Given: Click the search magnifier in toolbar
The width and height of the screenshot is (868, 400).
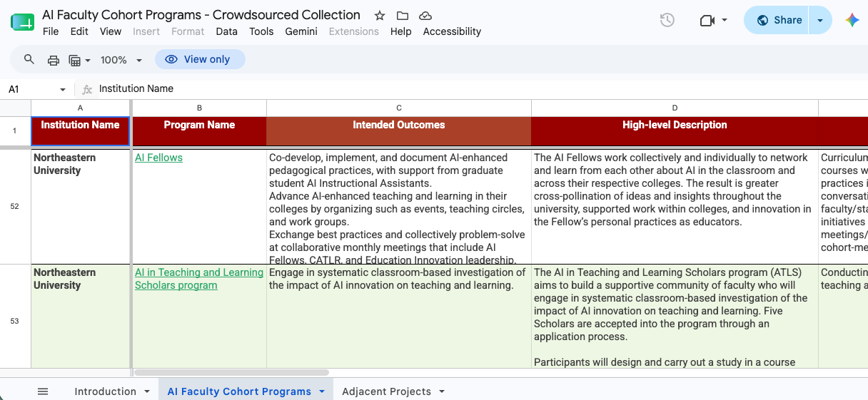Looking at the screenshot, I should [x=29, y=60].
